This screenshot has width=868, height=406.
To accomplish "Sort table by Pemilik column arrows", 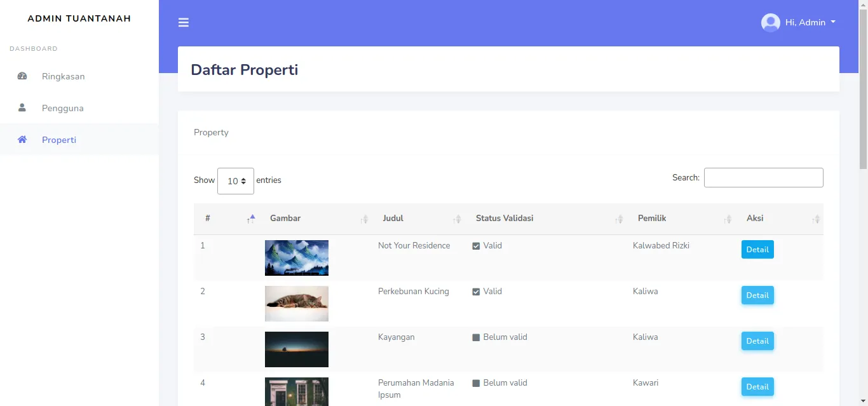I will (728, 219).
